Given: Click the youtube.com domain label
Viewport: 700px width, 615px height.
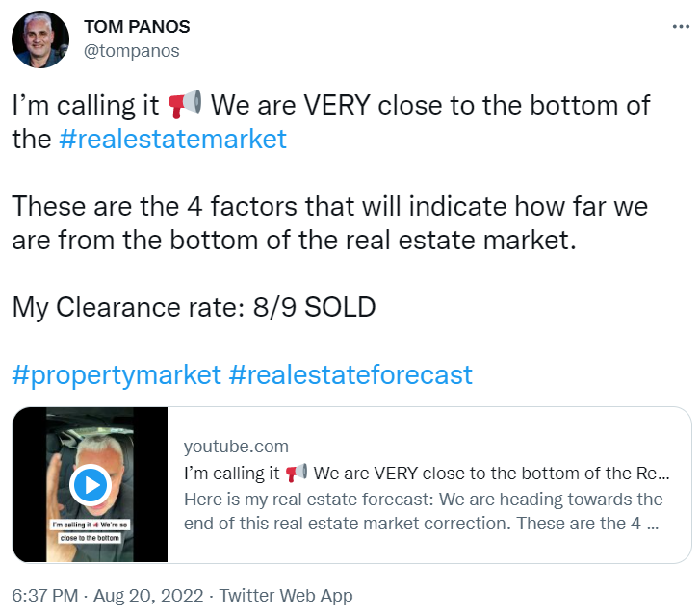Looking at the screenshot, I should [235, 447].
